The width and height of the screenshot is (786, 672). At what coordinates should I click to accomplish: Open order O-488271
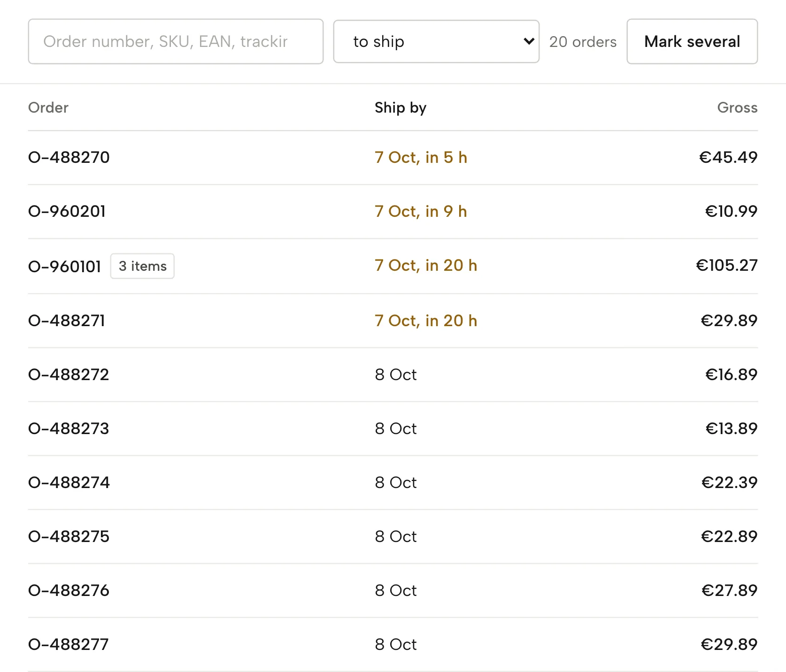click(67, 321)
